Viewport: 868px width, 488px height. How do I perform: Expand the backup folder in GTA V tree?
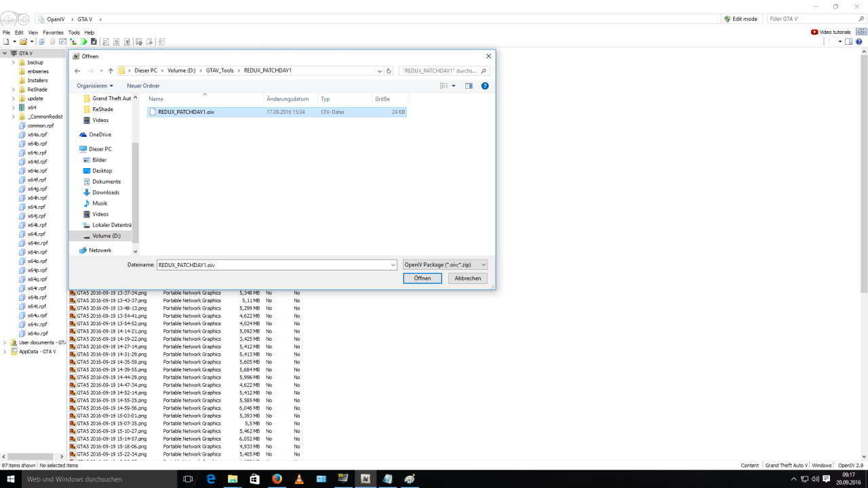14,62
